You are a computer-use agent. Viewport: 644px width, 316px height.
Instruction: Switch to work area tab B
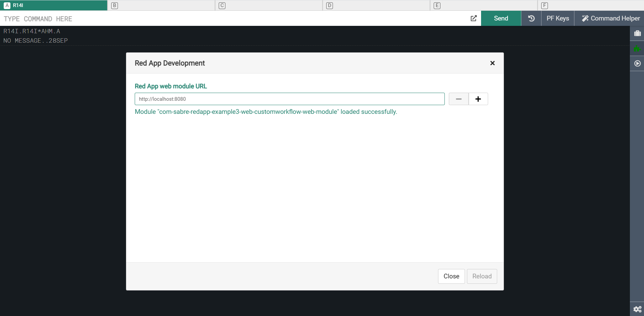tap(161, 5)
